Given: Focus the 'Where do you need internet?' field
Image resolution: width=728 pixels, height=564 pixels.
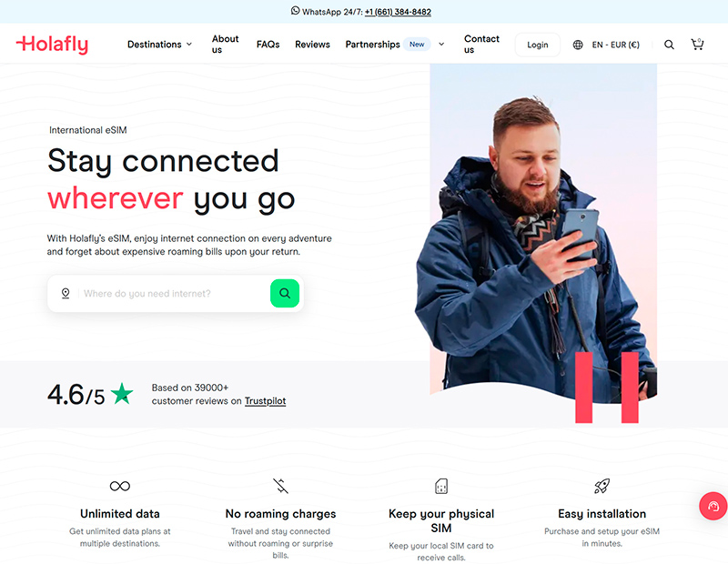Looking at the screenshot, I should point(173,294).
